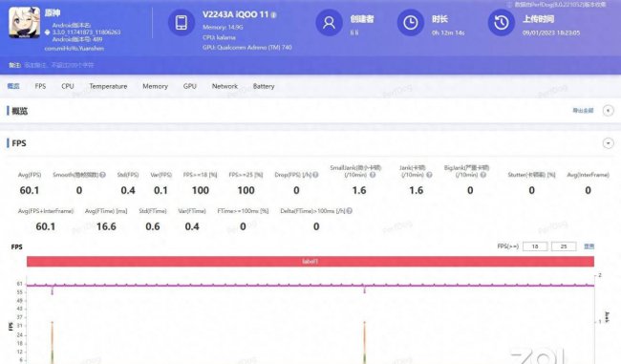Open help icon next to BigJank (/10min)
This screenshot has width=621, height=364.
(x=483, y=175)
